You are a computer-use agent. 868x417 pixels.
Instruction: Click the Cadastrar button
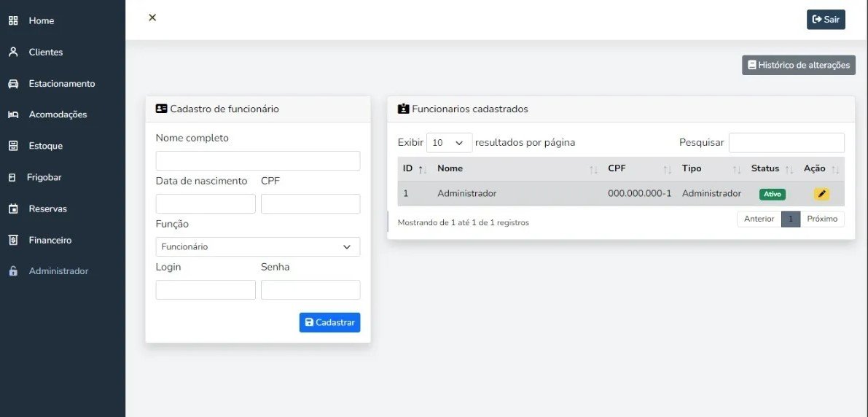coord(329,322)
